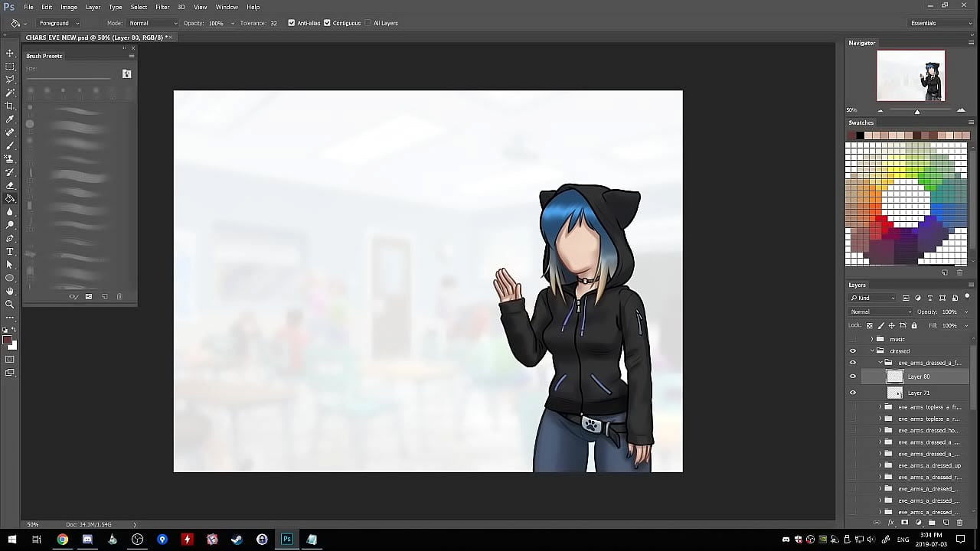
Task: Select the Zoom tool in toolbar
Action: (x=10, y=304)
